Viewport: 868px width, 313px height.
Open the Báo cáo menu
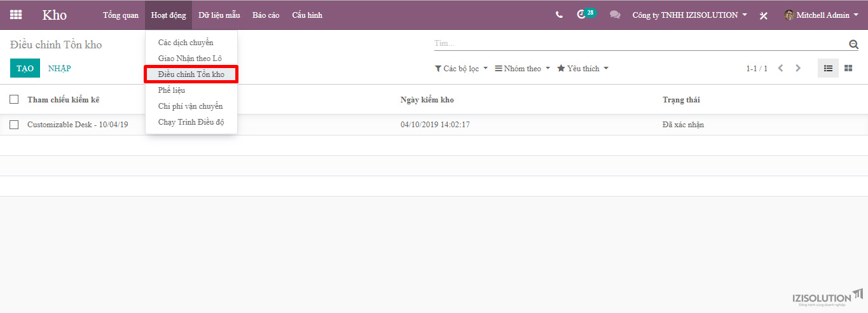(266, 15)
